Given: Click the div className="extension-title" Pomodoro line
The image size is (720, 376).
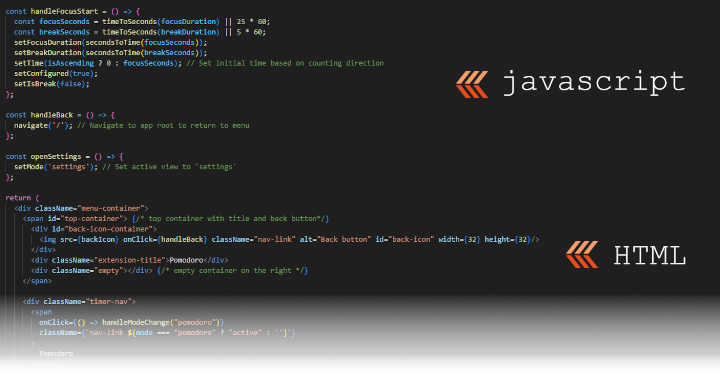Looking at the screenshot, I should (129, 260).
